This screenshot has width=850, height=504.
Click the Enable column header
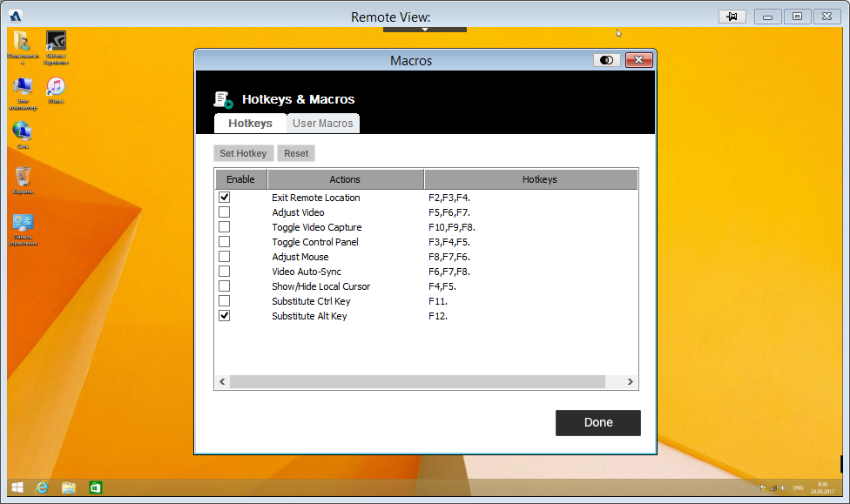tap(240, 179)
